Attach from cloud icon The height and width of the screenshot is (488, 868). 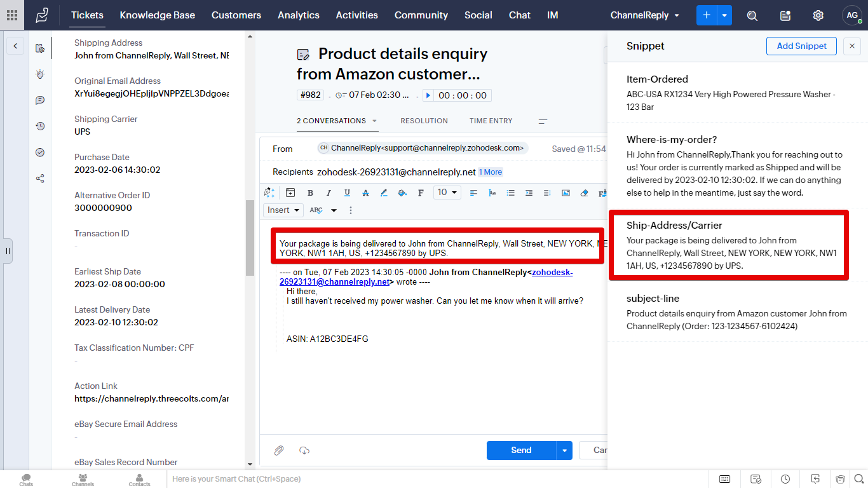pyautogui.click(x=304, y=451)
